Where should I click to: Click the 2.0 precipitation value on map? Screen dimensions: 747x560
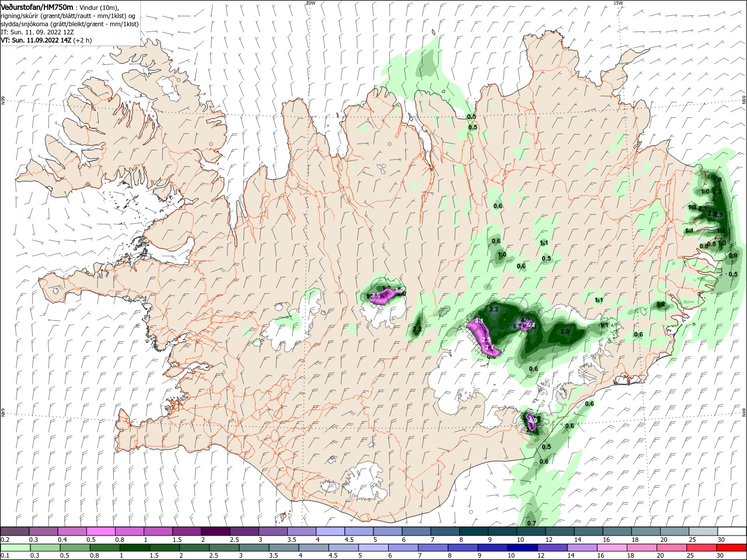pyautogui.click(x=565, y=331)
